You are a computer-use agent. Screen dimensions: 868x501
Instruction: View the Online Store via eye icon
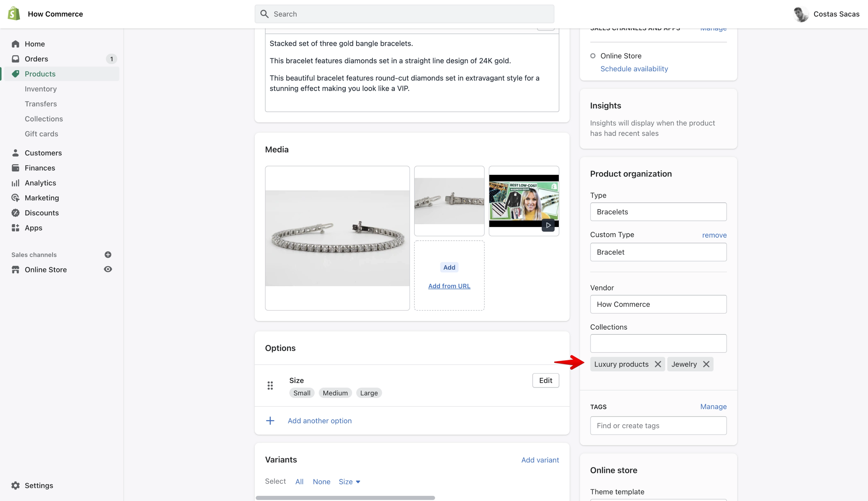108,269
